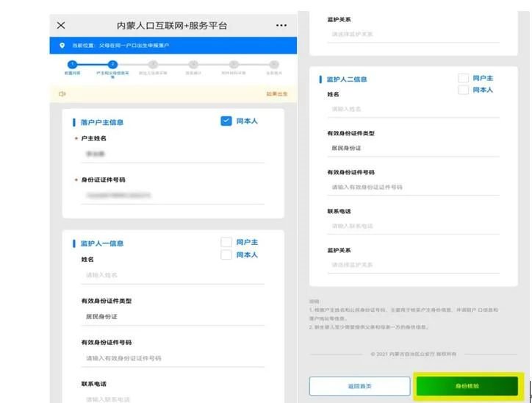Tap the location pin icon in blue bar
Image resolution: width=532 pixels, height=403 pixels.
tap(62, 45)
